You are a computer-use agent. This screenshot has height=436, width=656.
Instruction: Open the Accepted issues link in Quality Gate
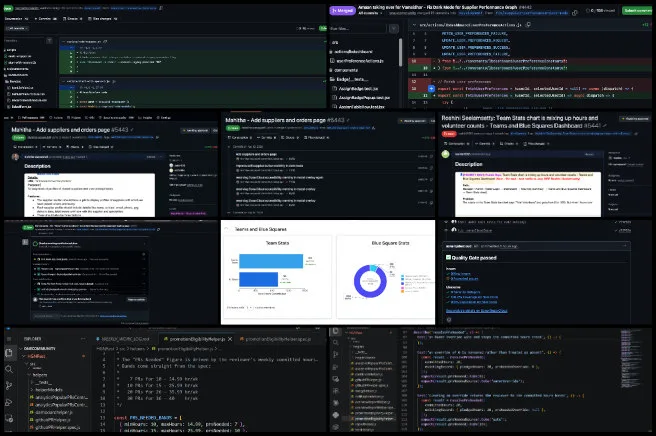click(x=464, y=279)
